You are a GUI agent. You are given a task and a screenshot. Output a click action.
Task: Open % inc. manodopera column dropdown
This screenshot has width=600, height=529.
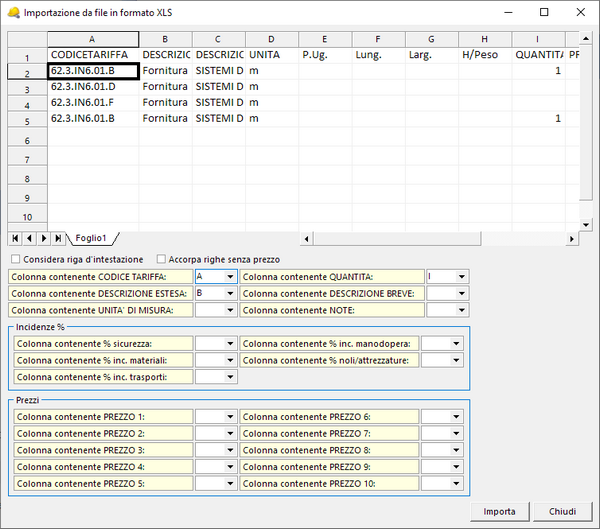pos(455,343)
